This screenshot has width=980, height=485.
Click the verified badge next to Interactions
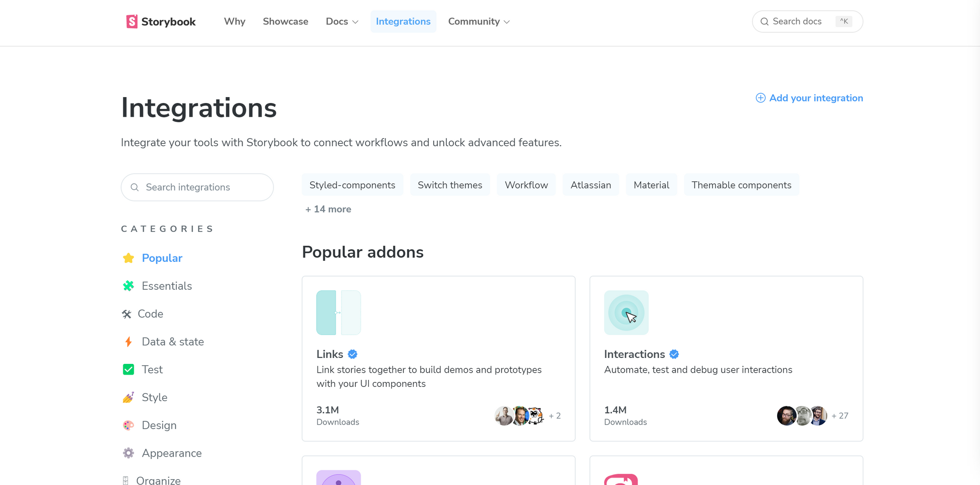(x=674, y=354)
